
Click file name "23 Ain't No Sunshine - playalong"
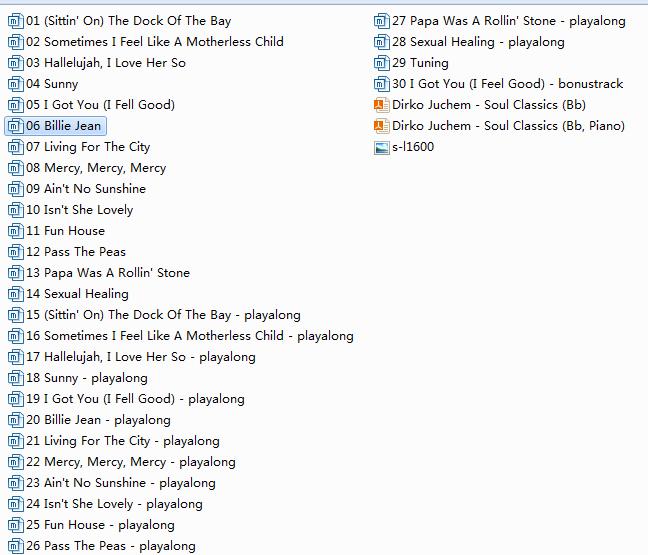[x=121, y=483]
